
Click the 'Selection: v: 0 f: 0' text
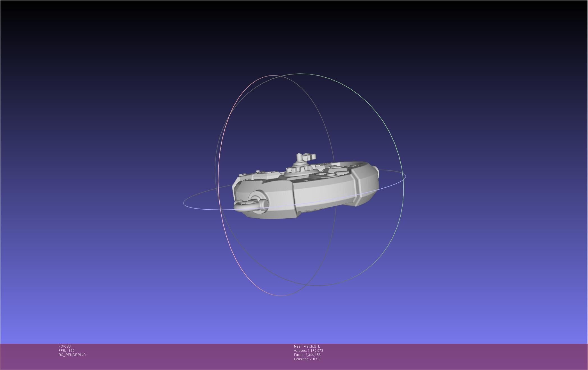point(307,359)
